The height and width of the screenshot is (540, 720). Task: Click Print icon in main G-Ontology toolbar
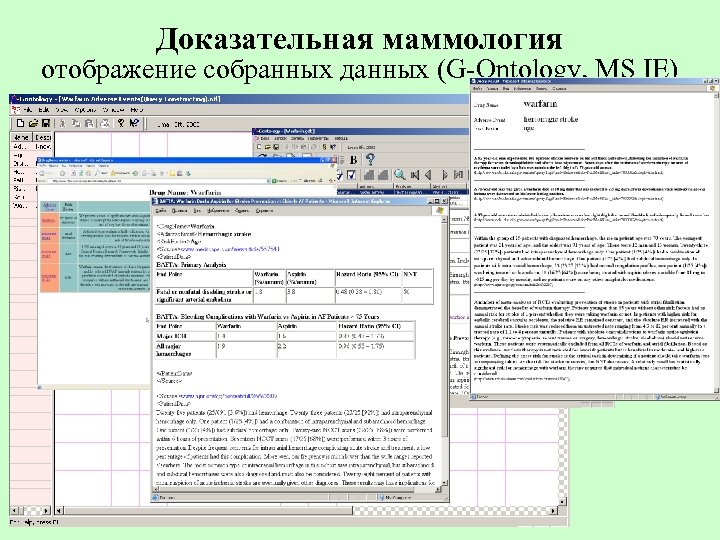coord(105,123)
